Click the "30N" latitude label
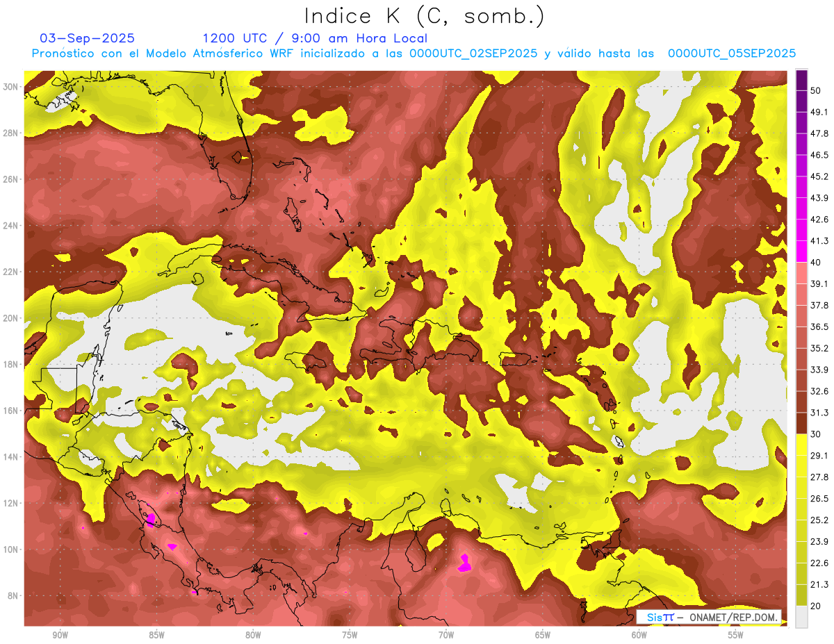The image size is (834, 644). coord(11,87)
